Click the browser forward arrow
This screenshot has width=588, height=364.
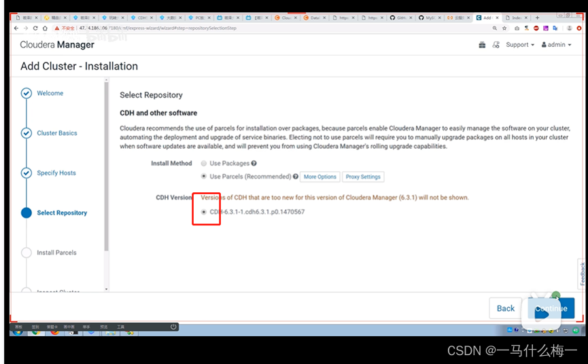[x=26, y=28]
